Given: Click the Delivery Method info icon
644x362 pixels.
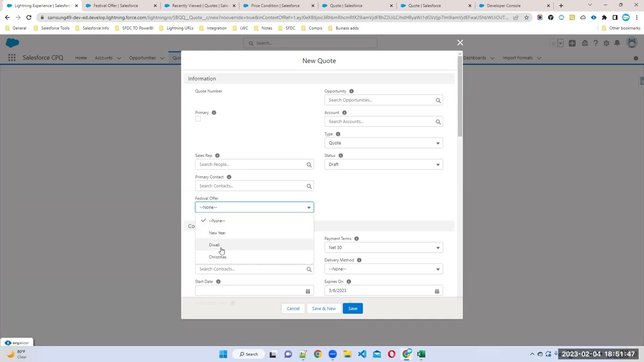Looking at the screenshot, I should click(x=359, y=260).
